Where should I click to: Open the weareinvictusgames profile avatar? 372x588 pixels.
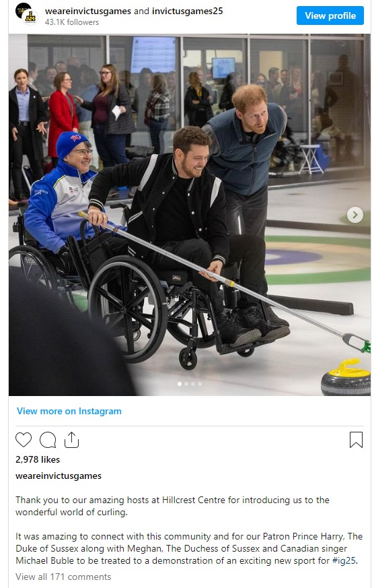(x=22, y=9)
